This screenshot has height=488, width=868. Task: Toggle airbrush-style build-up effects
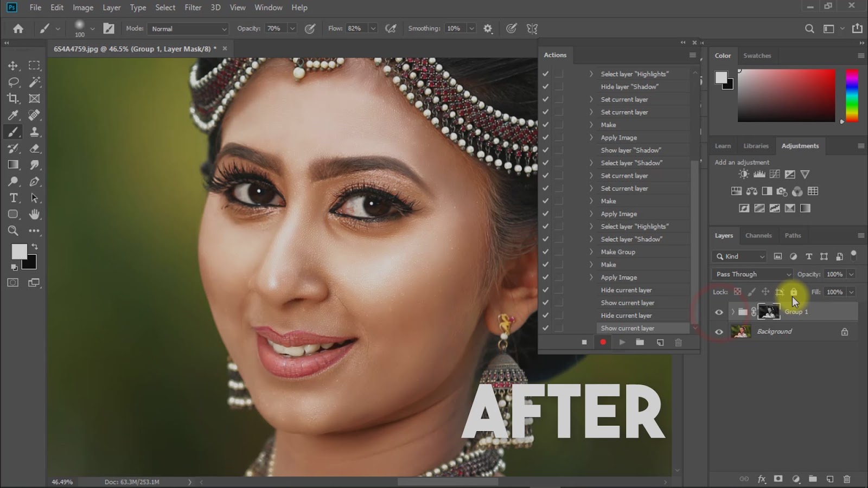coord(391,29)
